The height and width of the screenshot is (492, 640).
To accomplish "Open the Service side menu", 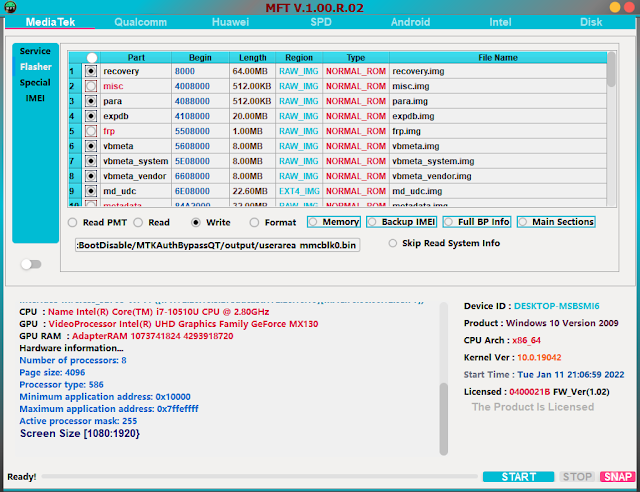I will (35, 51).
